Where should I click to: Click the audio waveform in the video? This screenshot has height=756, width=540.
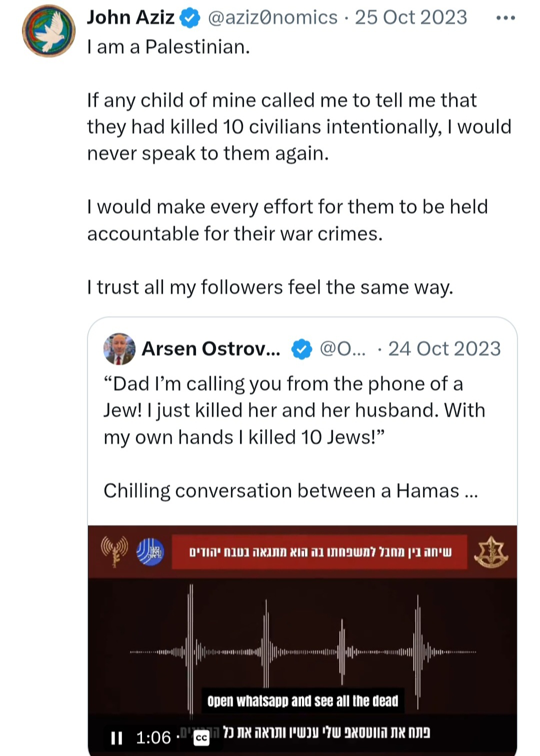point(303,652)
